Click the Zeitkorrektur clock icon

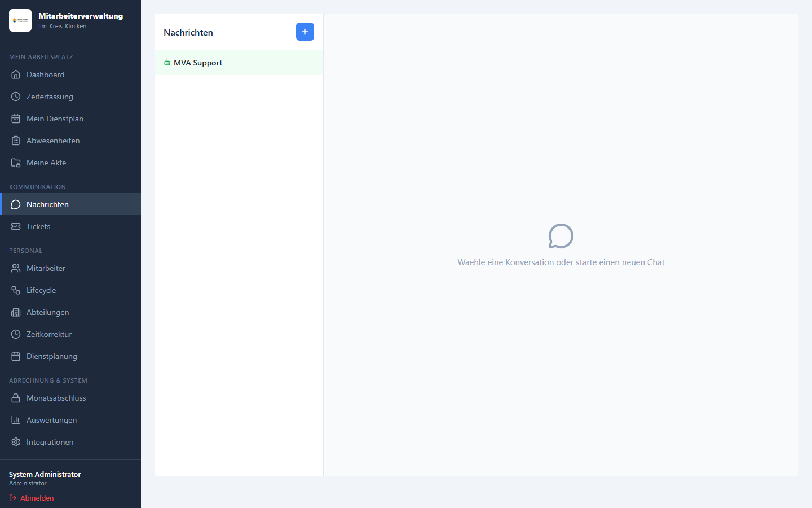pyautogui.click(x=16, y=334)
